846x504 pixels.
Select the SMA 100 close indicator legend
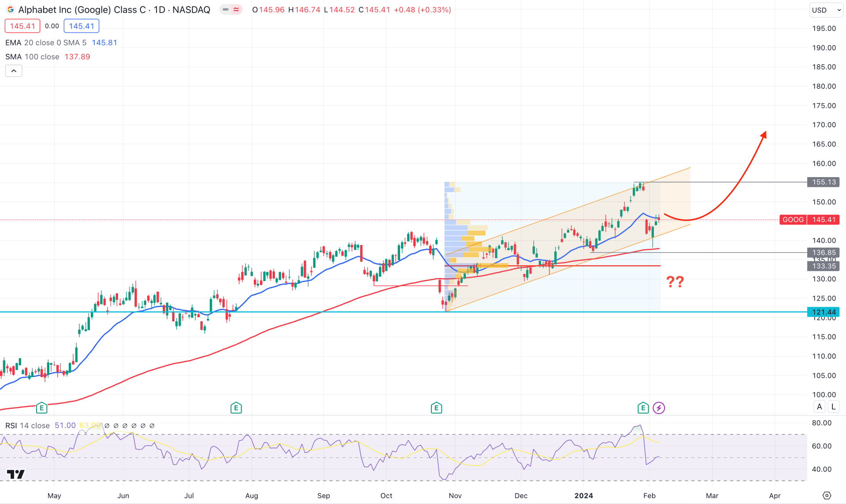tap(32, 57)
